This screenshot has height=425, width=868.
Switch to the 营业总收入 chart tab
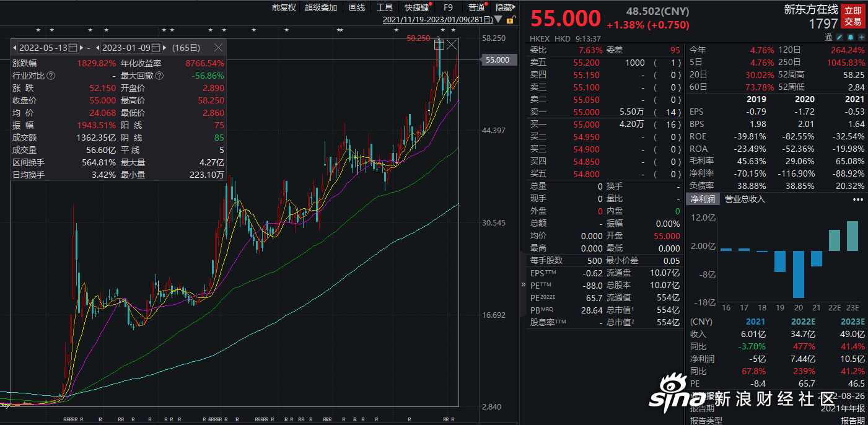click(x=745, y=199)
